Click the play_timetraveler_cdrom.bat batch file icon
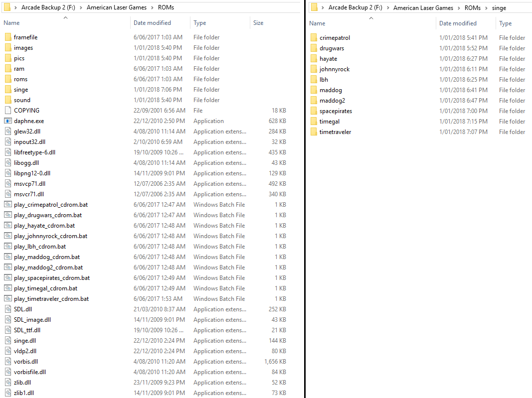The width and height of the screenshot is (532, 398). click(8, 299)
